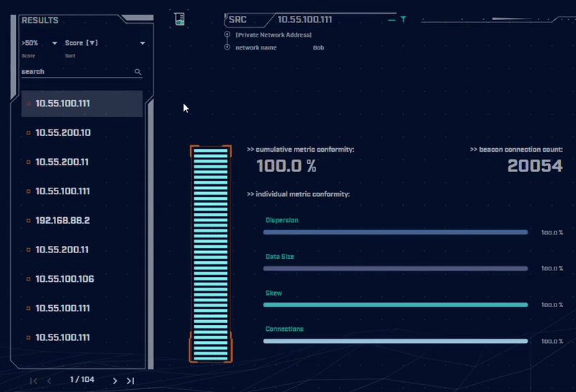
Task: Click the 100.0 % value beside Skew
Action: pos(552,305)
